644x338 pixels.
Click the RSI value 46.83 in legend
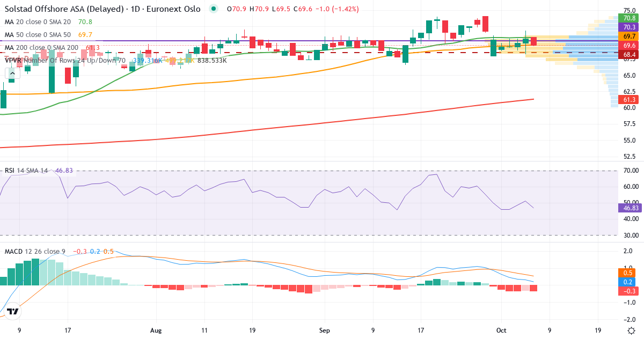click(64, 171)
